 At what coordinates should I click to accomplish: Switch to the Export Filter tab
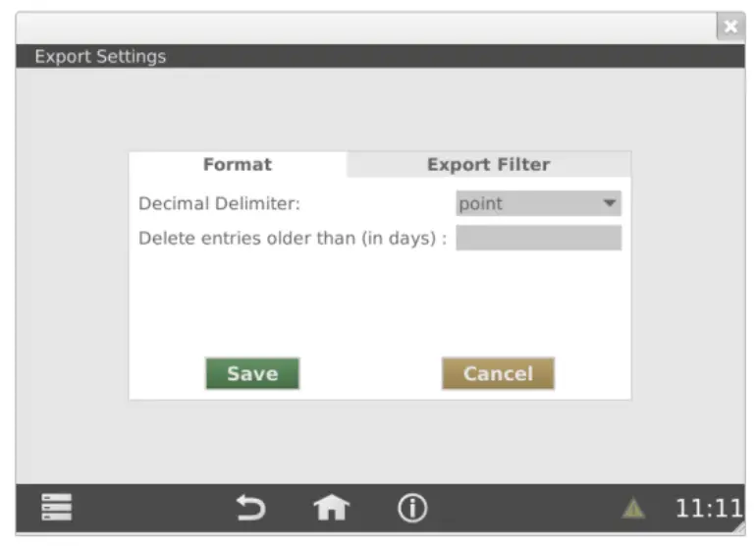(488, 165)
